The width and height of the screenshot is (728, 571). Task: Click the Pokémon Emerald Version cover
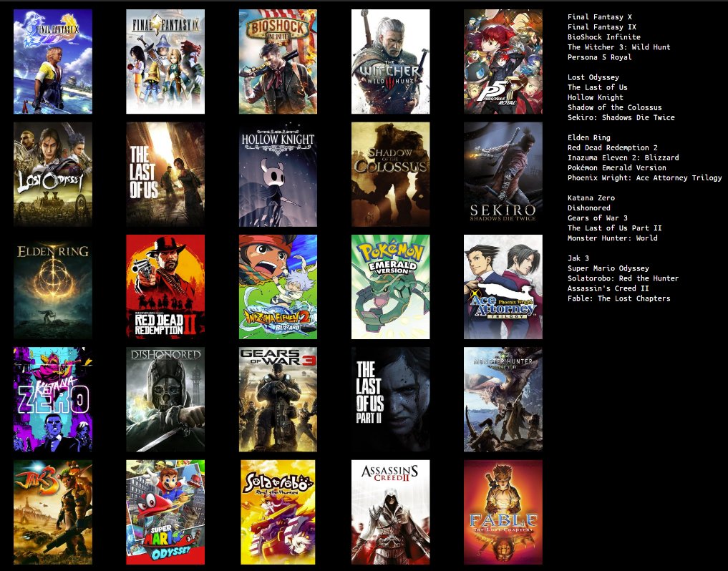tap(390, 287)
